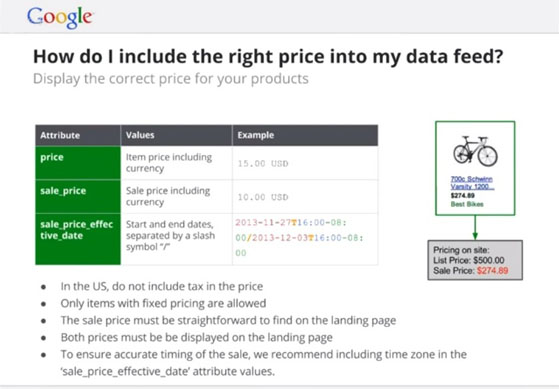Click the 'Start and end dates' description
This screenshot has height=389, width=559.
tap(170, 236)
